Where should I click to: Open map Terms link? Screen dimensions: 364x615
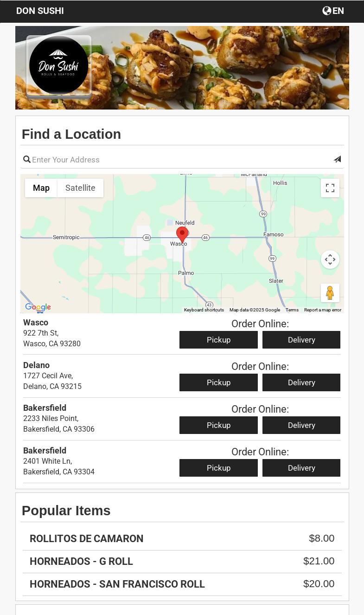coord(292,310)
